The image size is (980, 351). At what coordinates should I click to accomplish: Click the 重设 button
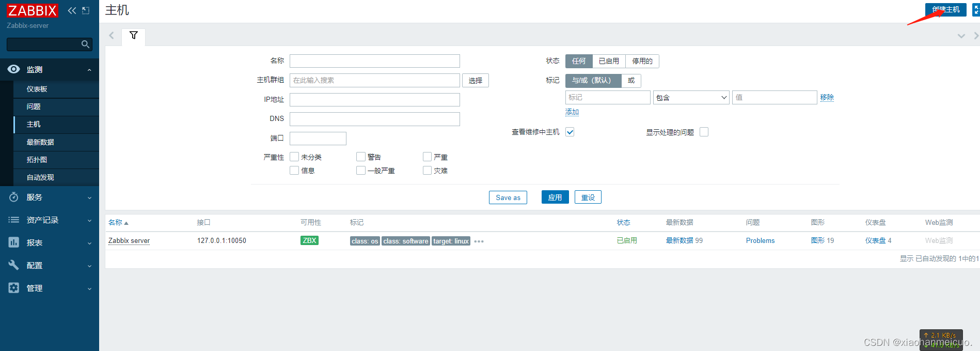(x=588, y=197)
